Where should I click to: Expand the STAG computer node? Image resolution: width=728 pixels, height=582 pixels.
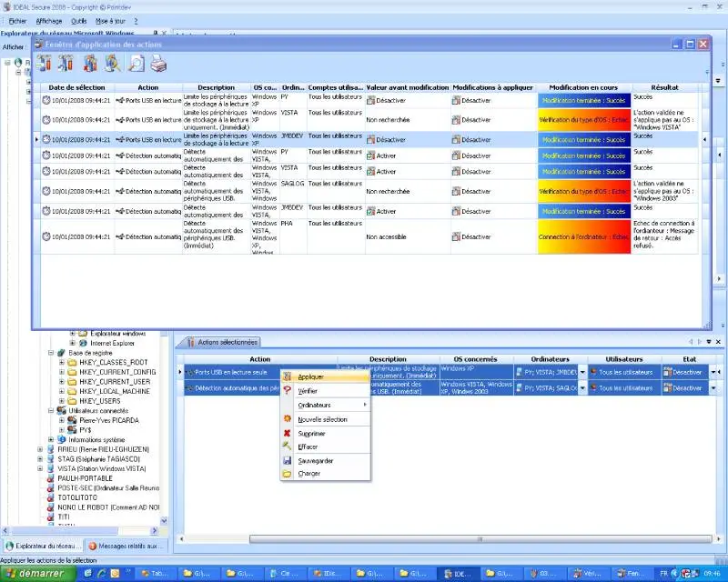coord(40,459)
